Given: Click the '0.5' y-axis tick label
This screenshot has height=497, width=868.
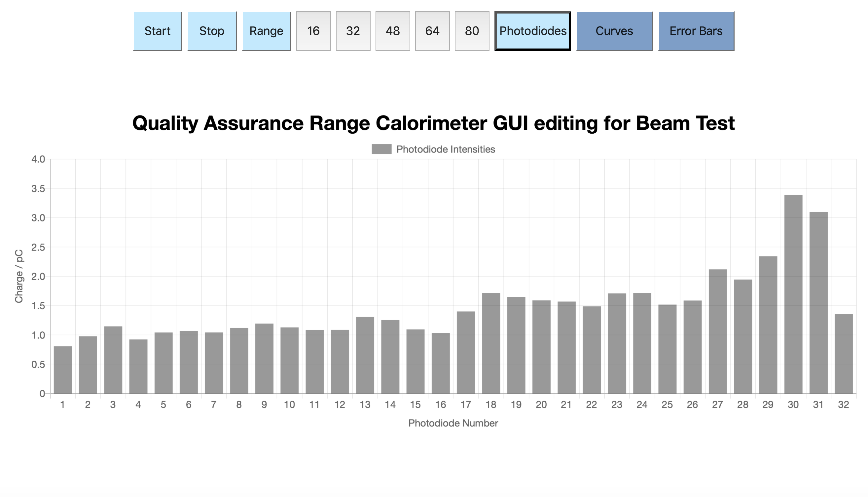Looking at the screenshot, I should [x=38, y=365].
